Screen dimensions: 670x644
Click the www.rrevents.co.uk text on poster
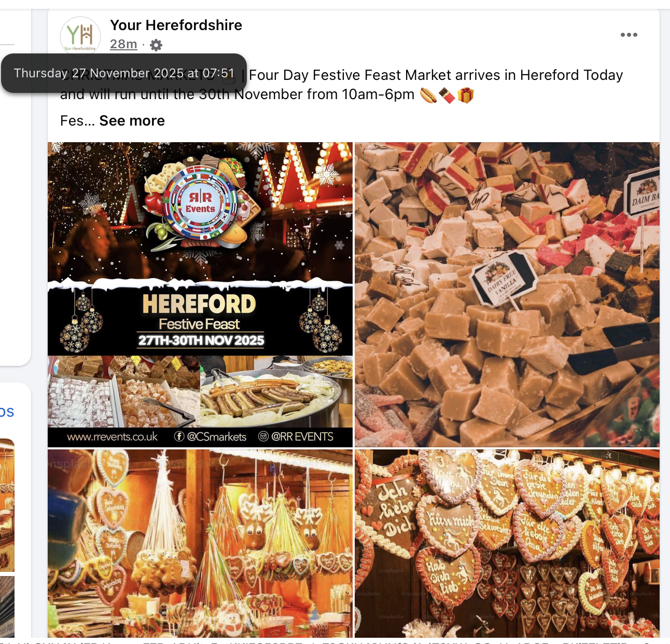coord(113,437)
